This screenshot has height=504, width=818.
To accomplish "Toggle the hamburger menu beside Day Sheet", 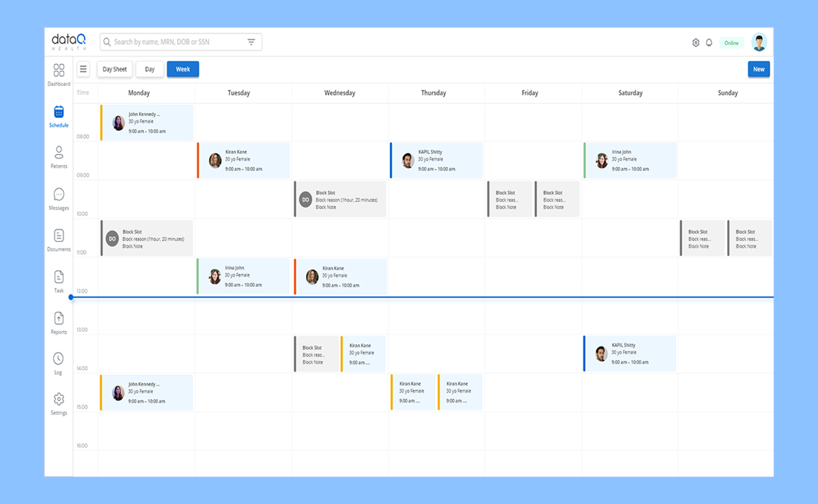I will point(83,69).
